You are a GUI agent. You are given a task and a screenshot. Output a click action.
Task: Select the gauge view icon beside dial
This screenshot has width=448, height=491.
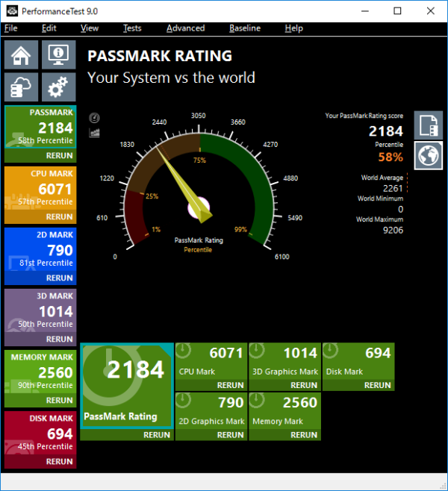pos(94,118)
